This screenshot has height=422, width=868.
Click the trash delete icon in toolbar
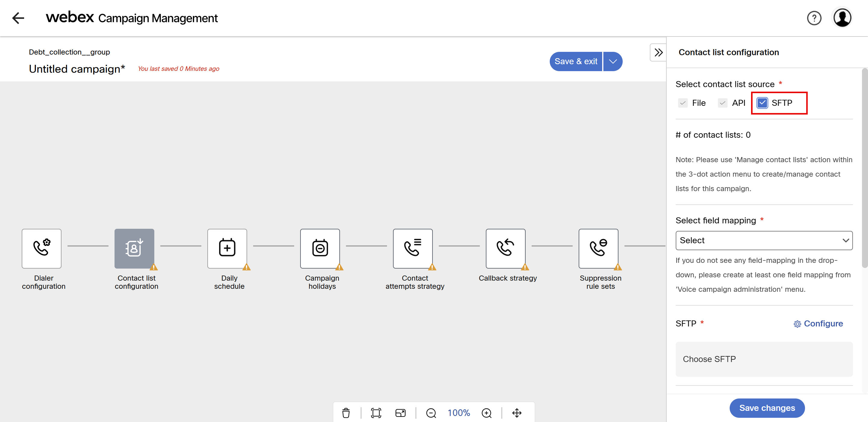(x=346, y=413)
